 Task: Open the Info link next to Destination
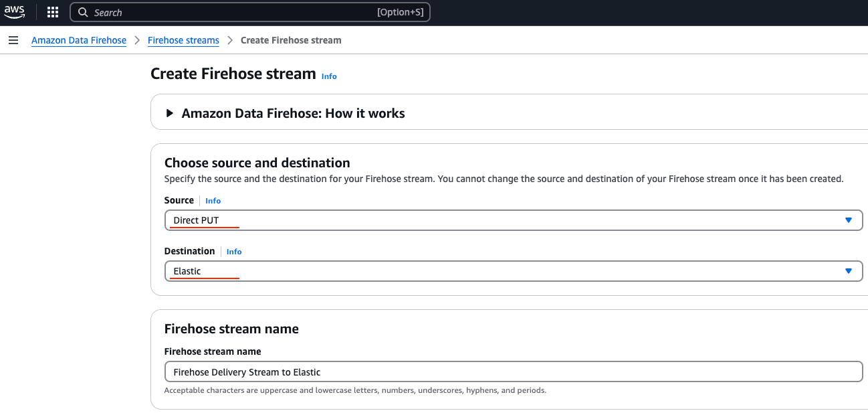[234, 252]
